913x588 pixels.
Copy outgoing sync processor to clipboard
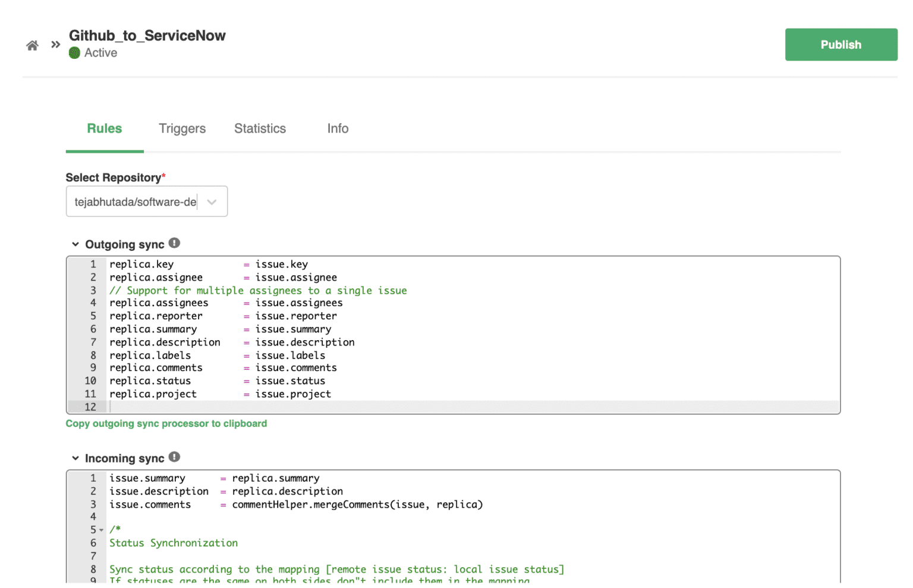point(166,423)
